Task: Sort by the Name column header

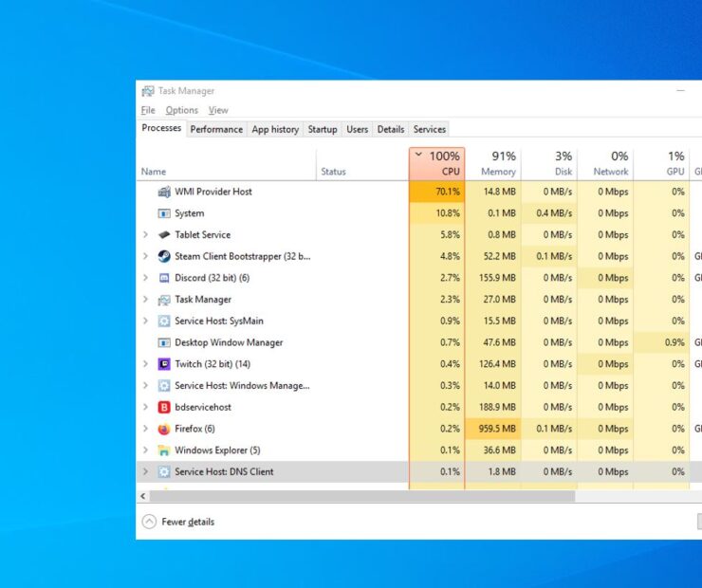Action: pyautogui.click(x=227, y=164)
